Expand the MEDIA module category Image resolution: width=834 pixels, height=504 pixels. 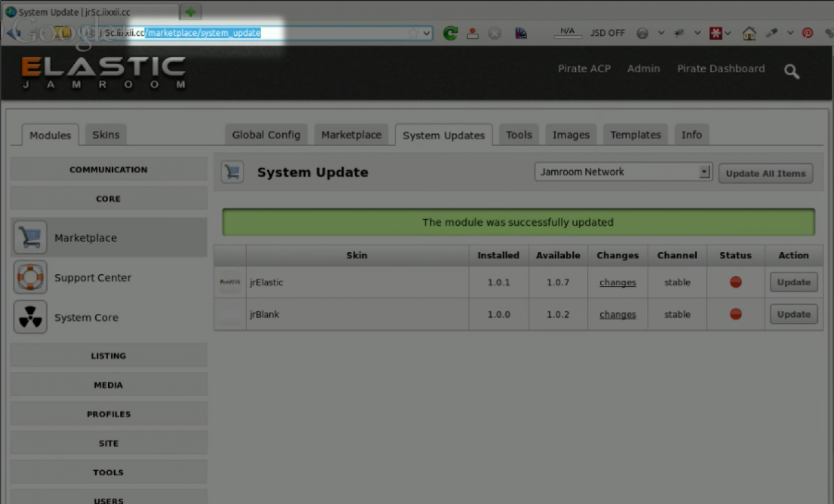(x=108, y=385)
